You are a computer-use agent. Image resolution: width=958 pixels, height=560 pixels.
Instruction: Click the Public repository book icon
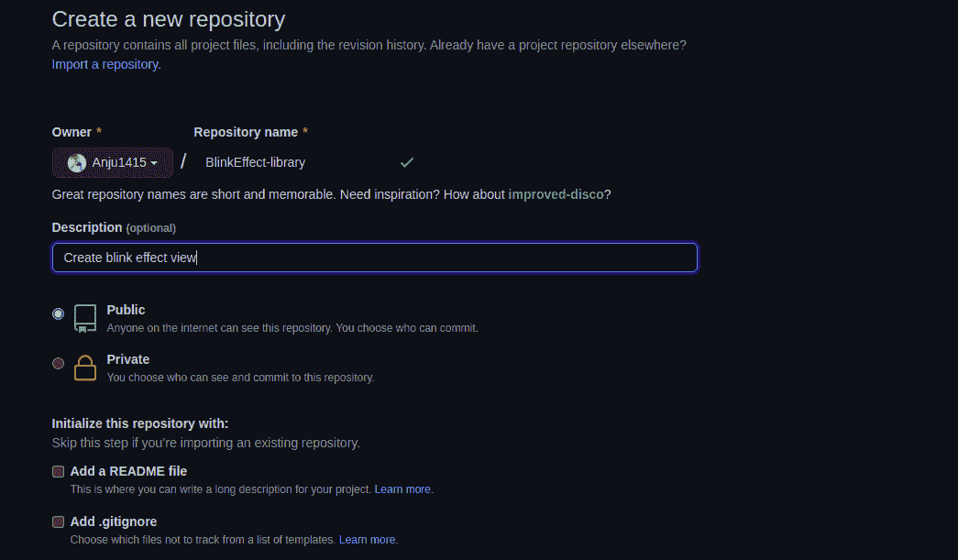tap(85, 317)
